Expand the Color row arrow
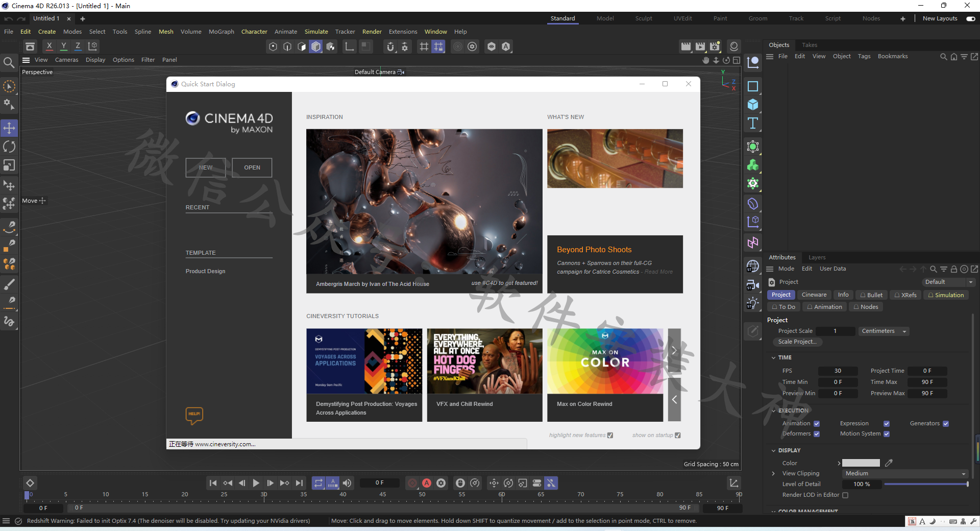 tap(839, 463)
